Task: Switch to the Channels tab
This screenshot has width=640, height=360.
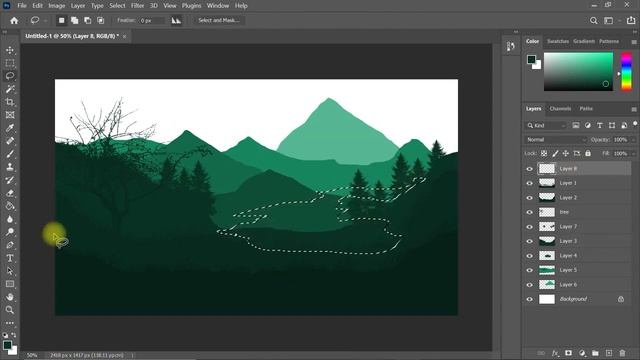Action: tap(560, 109)
